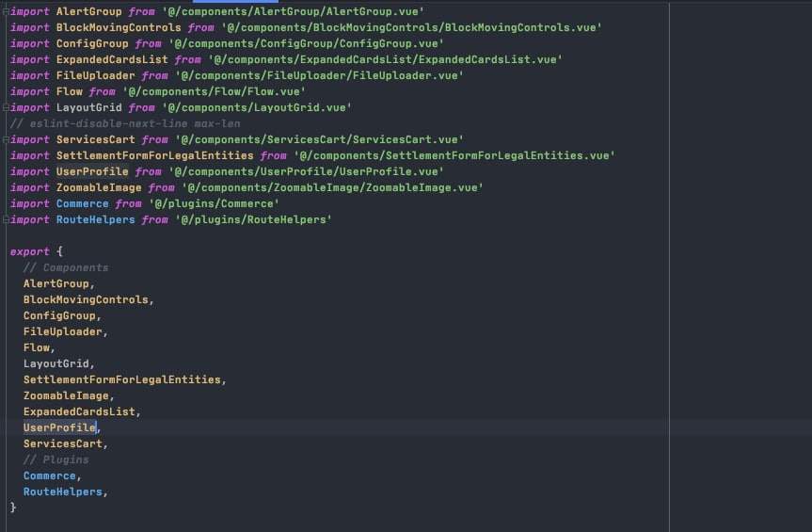The height and width of the screenshot is (532, 812).
Task: Click the export keyword
Action: (x=29, y=251)
